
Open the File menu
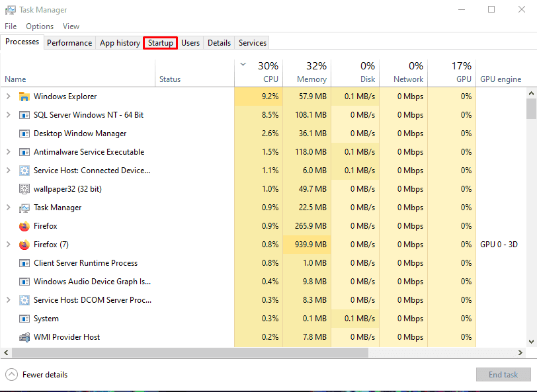click(x=11, y=26)
